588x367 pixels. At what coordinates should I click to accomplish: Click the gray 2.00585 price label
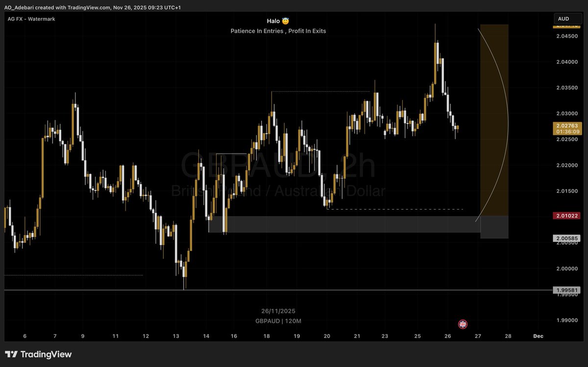[x=567, y=238]
